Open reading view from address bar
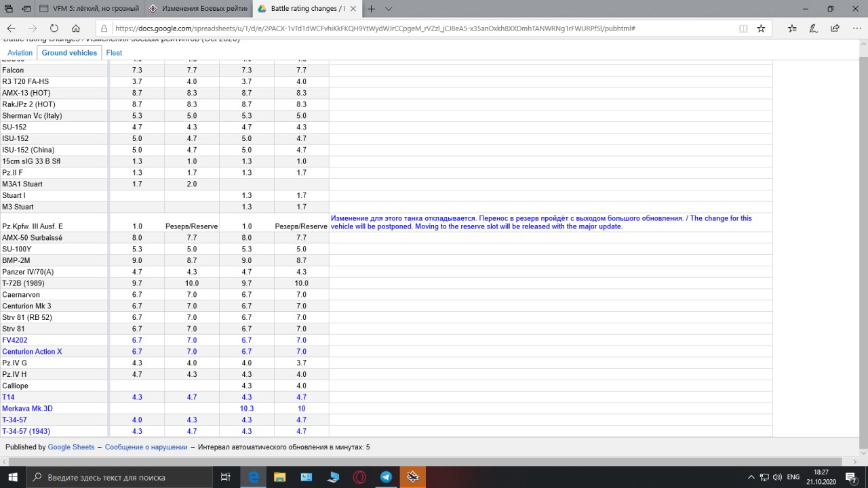 tap(743, 28)
